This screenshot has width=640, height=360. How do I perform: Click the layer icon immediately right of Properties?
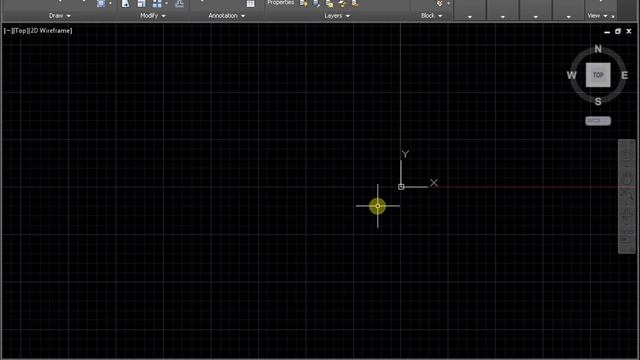(x=304, y=4)
